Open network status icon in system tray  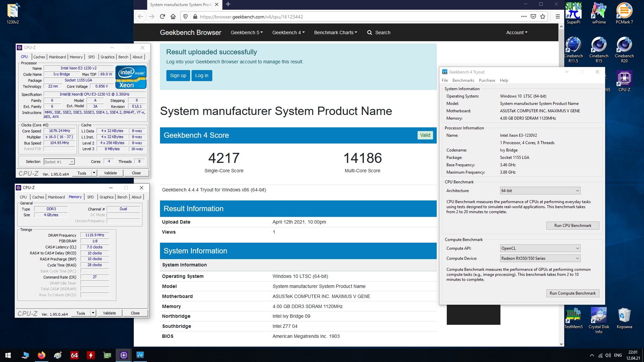(600, 355)
